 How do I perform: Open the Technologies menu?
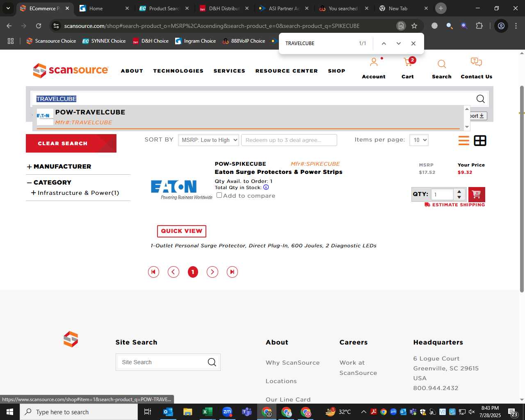178,71
